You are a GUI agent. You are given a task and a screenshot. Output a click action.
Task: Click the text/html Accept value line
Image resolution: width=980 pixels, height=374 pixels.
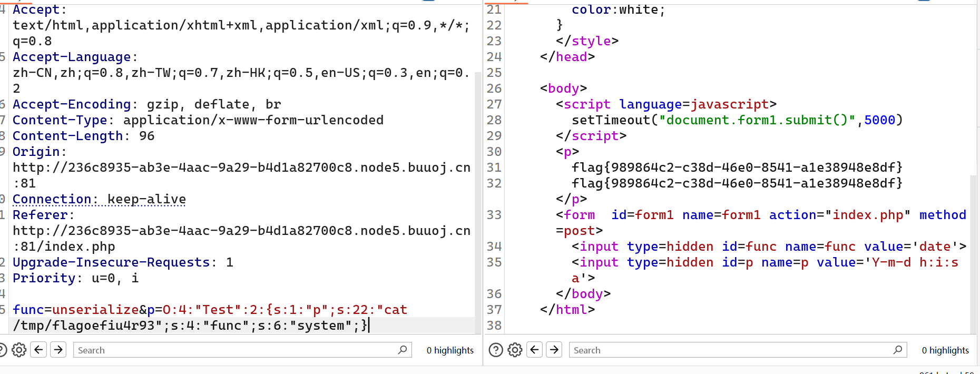[x=241, y=25]
